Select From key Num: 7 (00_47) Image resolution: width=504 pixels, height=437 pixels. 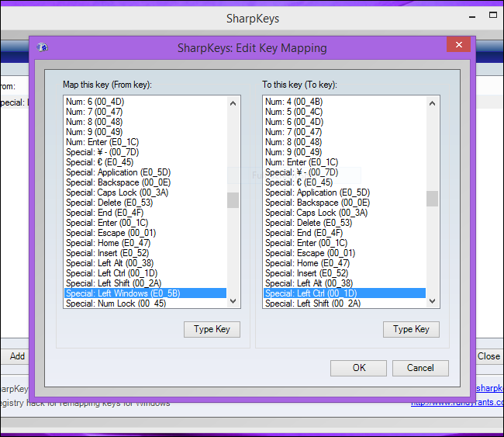[145, 112]
